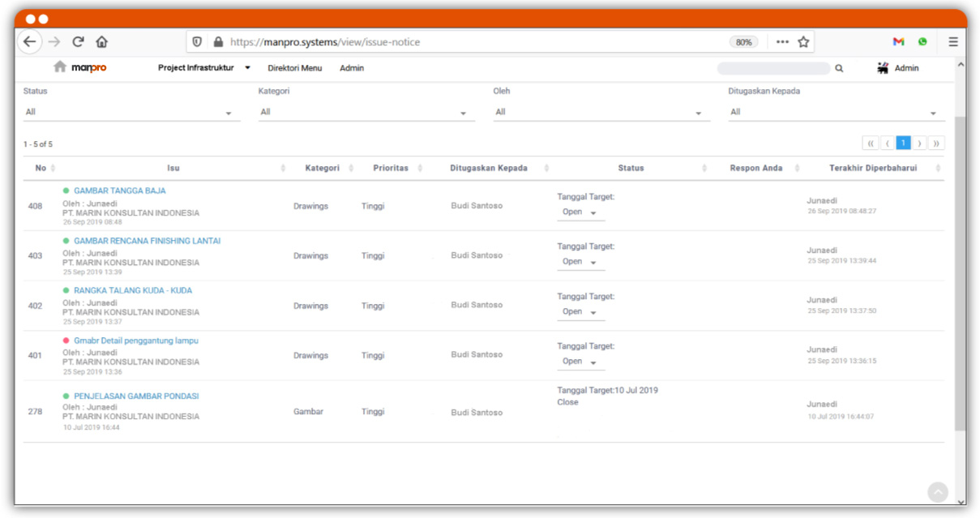Open the Direktori Menu item
Image resolution: width=980 pixels, height=518 pixels.
point(294,68)
